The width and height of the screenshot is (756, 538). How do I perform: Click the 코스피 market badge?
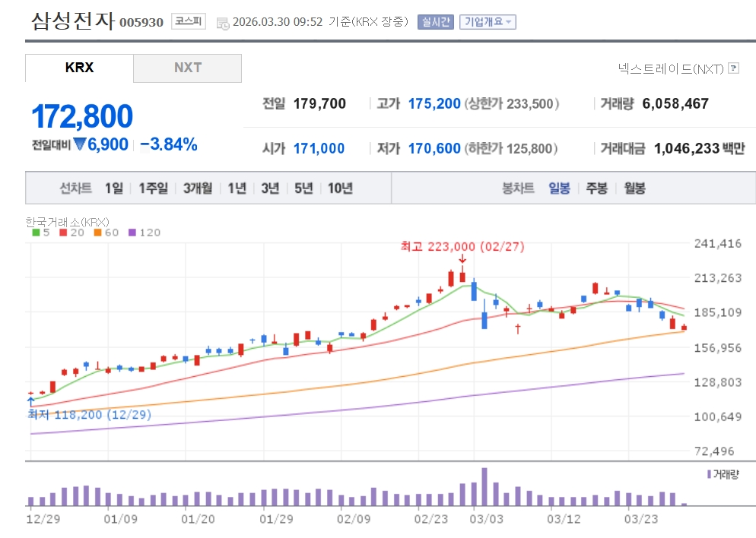[x=188, y=21]
